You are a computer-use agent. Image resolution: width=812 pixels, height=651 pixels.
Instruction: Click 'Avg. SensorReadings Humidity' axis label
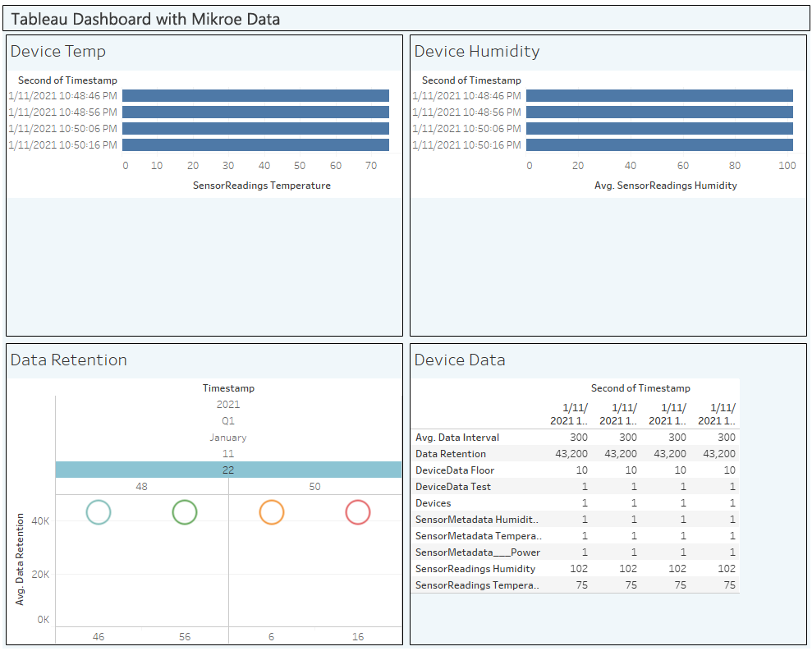click(x=666, y=186)
